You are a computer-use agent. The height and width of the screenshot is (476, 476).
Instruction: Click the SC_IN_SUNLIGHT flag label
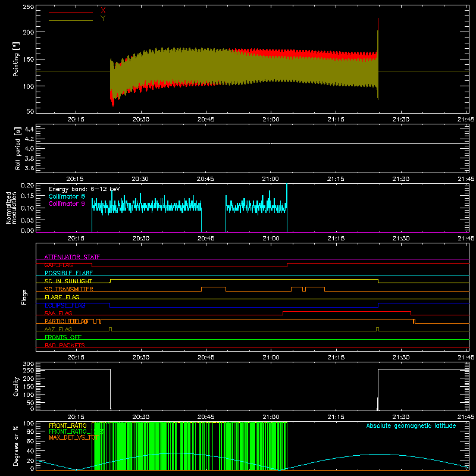click(68, 281)
